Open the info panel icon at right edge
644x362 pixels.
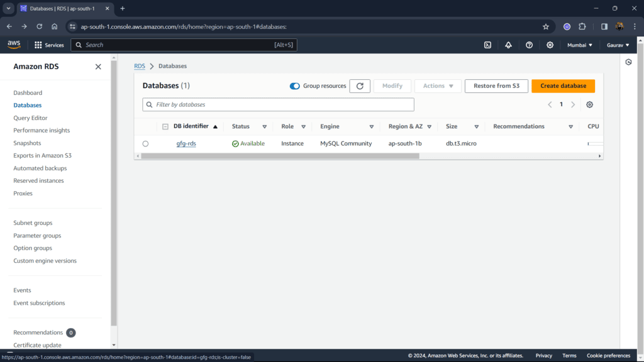point(628,62)
